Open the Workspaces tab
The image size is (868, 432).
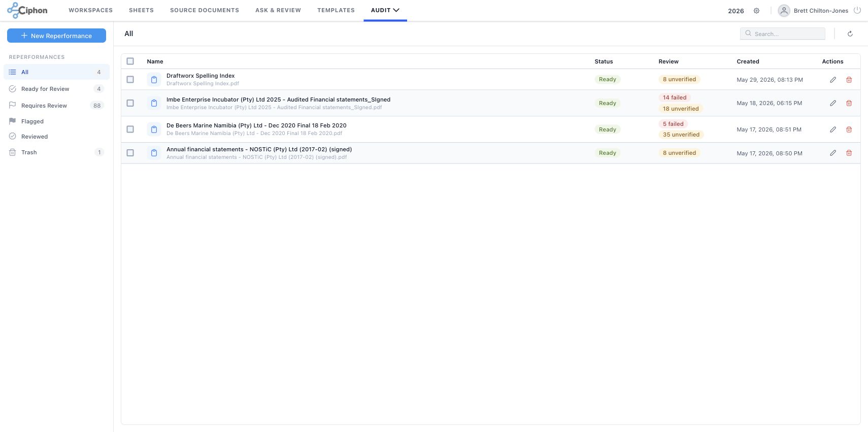click(91, 10)
